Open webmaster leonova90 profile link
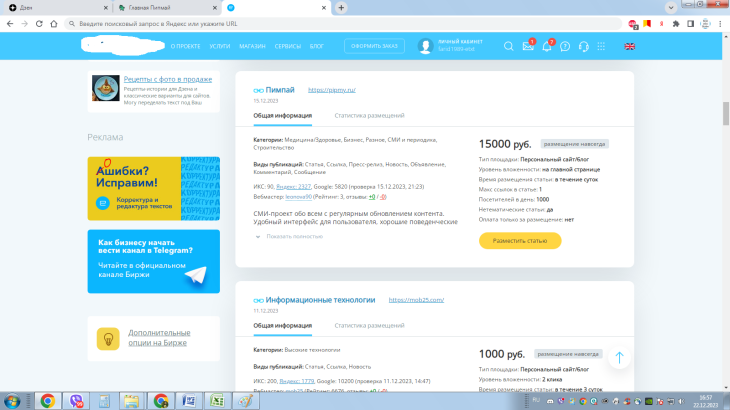Image resolution: width=730 pixels, height=410 pixels. coord(298,197)
